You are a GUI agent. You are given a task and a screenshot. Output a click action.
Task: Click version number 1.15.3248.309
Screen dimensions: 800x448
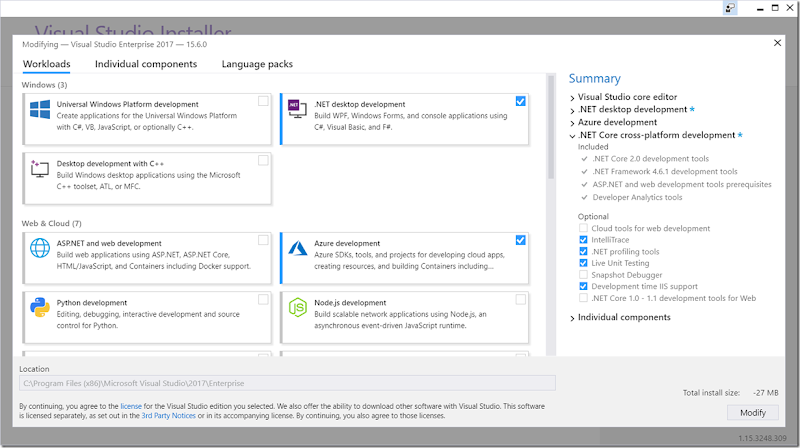click(x=762, y=438)
